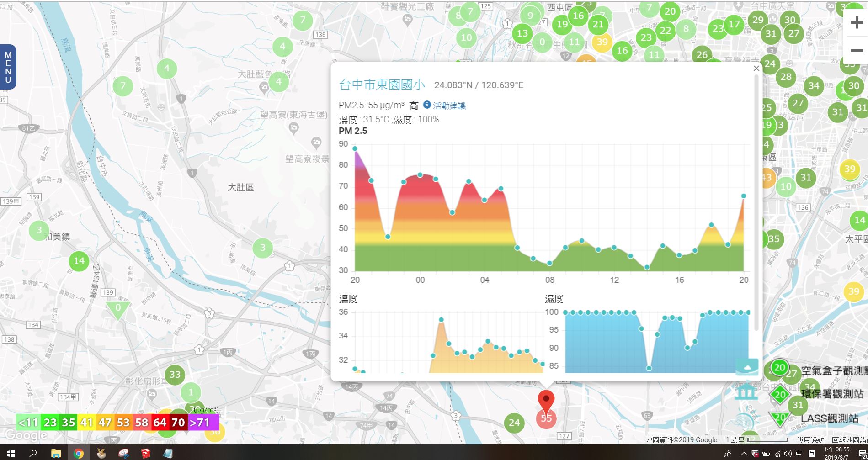Select the light green marker labeled 1
The image size is (868, 460).
[191, 392]
